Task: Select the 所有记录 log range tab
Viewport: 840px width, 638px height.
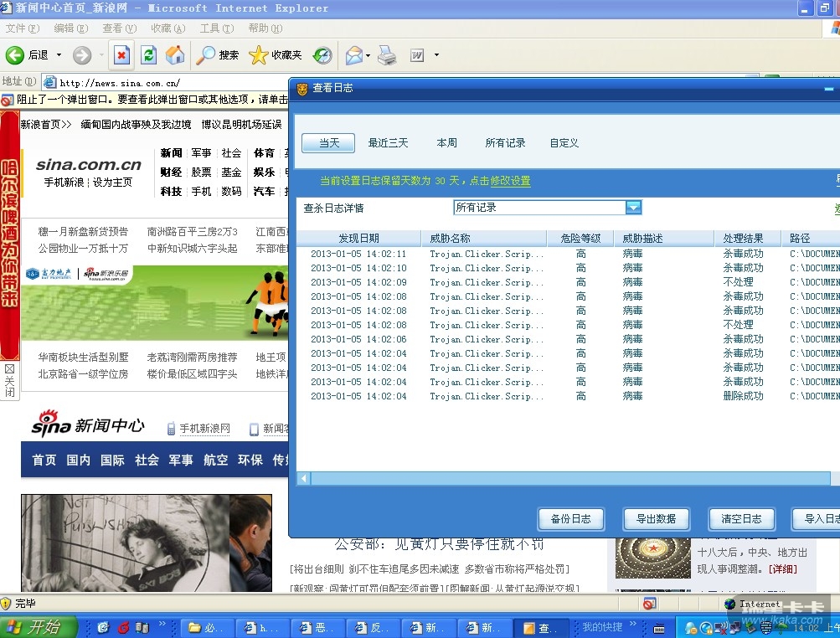Action: (x=505, y=143)
